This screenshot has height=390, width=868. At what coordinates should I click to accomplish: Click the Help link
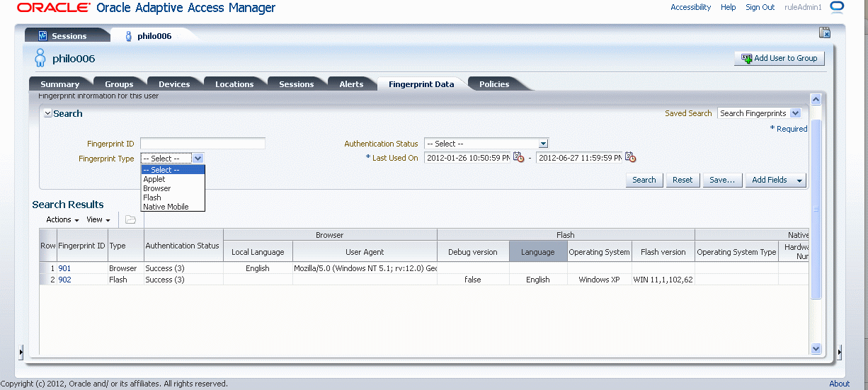[x=728, y=7]
